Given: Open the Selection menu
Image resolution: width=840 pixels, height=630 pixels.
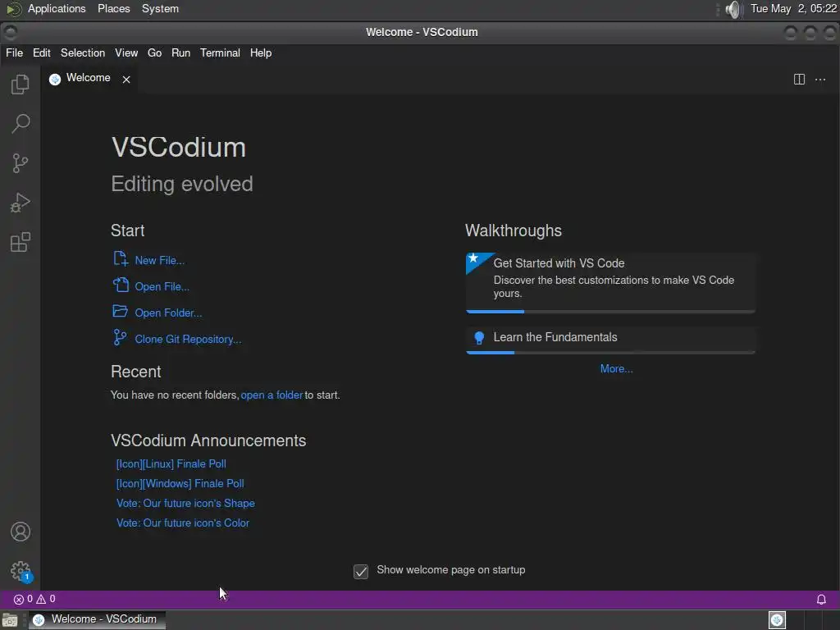Looking at the screenshot, I should (83, 53).
